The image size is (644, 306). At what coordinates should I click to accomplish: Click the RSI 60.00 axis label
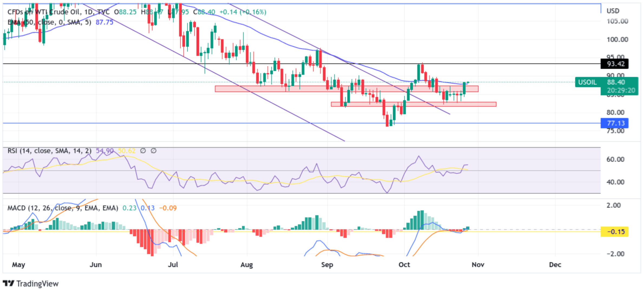point(615,159)
